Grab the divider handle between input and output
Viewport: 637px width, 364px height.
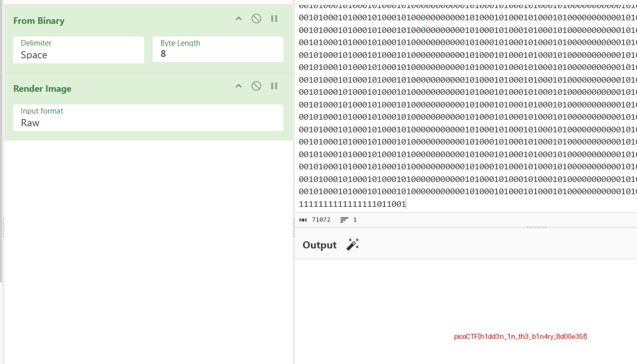point(536,227)
